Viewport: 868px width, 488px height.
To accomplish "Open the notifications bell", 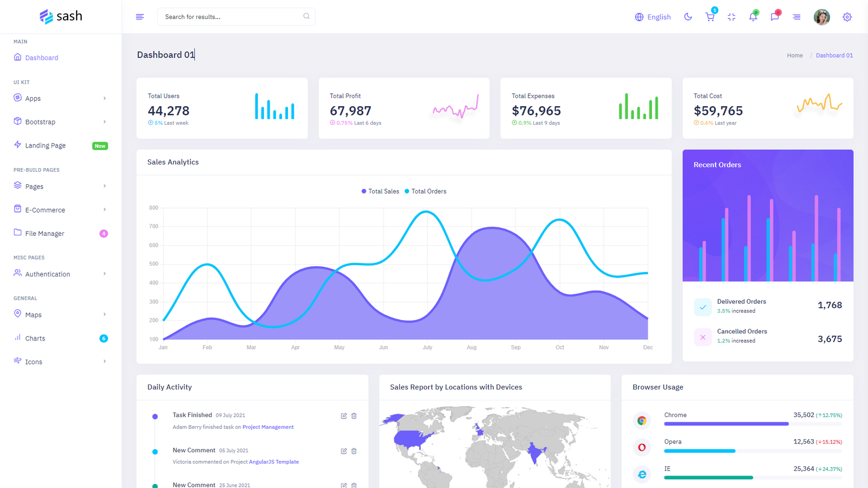I will tap(753, 17).
